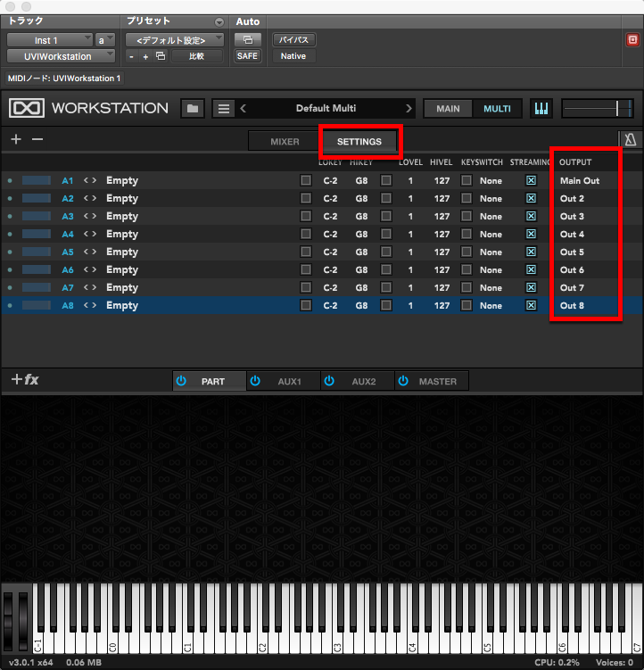The width and height of the screenshot is (644, 670).
Task: Go to previous preset with left arrow
Action: [x=244, y=109]
